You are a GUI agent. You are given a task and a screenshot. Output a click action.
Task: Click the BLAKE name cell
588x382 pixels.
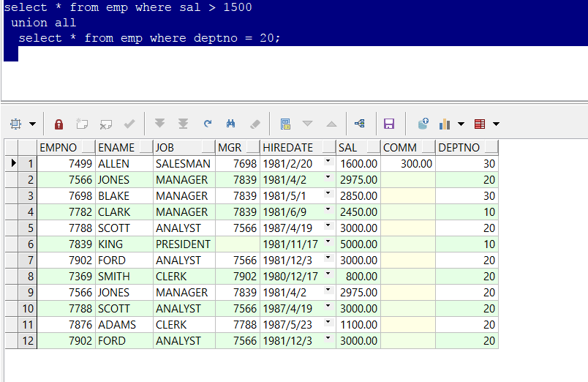coord(124,196)
